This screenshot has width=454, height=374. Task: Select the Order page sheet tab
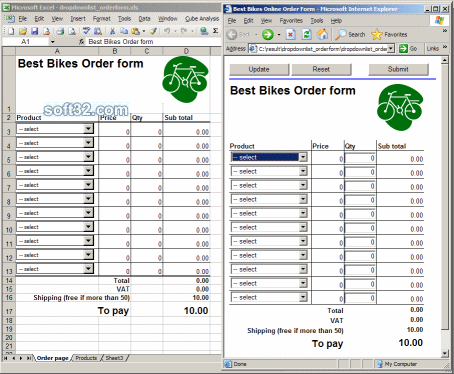52,358
